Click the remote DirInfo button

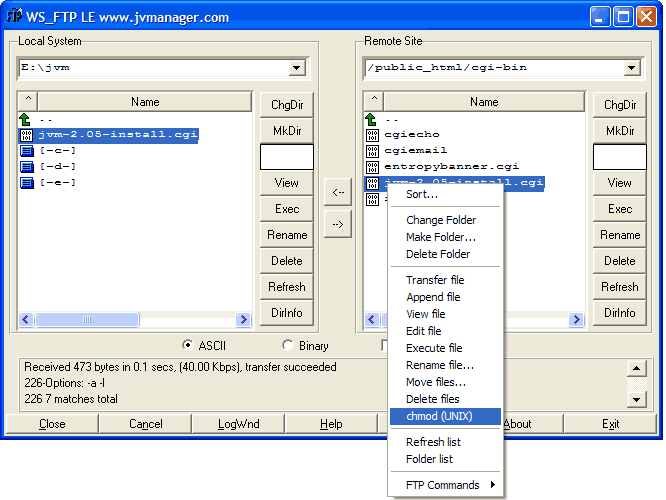tap(620, 313)
